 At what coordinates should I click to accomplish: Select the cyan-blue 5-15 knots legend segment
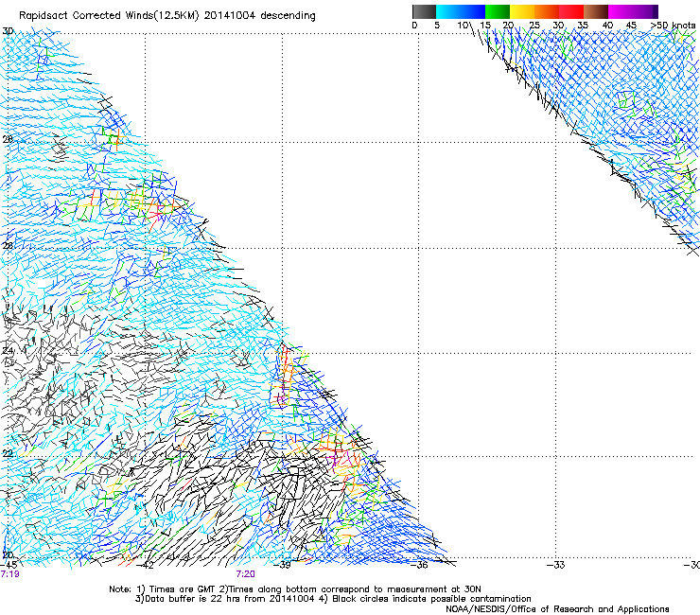pyautogui.click(x=461, y=11)
